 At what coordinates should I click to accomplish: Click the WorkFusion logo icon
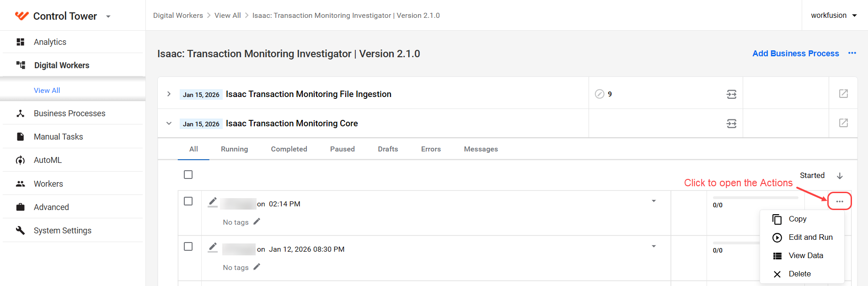coord(22,16)
